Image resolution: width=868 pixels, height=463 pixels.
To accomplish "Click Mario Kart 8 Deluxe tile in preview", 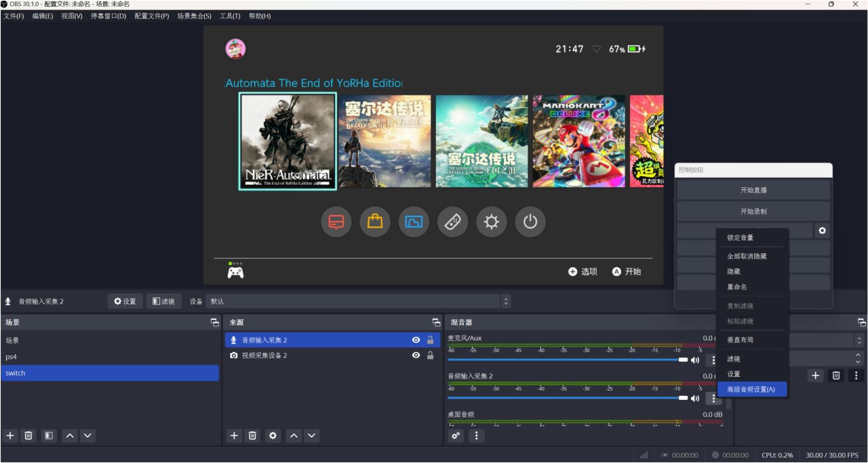I will click(x=578, y=141).
